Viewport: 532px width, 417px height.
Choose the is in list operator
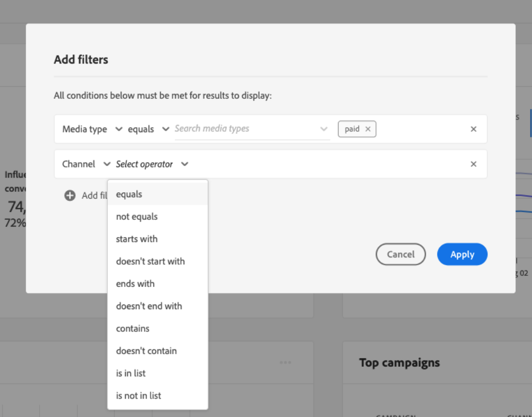158,373
